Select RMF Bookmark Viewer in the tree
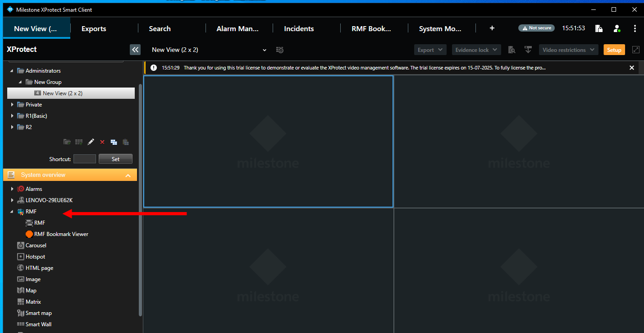This screenshot has height=333, width=644. tap(61, 234)
